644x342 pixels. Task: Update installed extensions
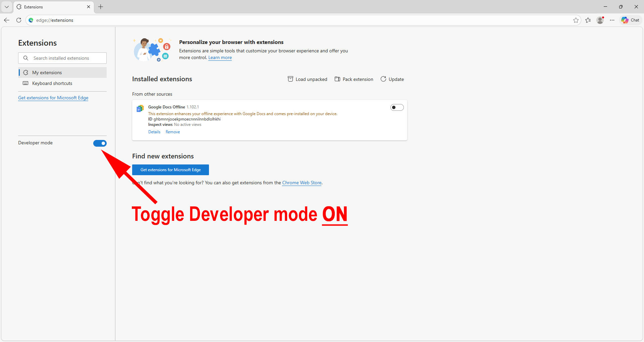(392, 79)
